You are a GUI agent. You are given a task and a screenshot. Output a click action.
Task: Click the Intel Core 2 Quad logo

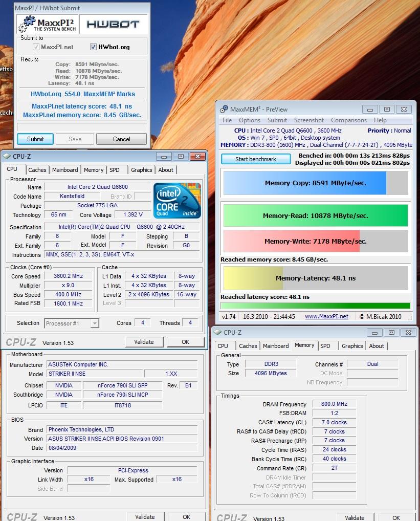point(177,200)
